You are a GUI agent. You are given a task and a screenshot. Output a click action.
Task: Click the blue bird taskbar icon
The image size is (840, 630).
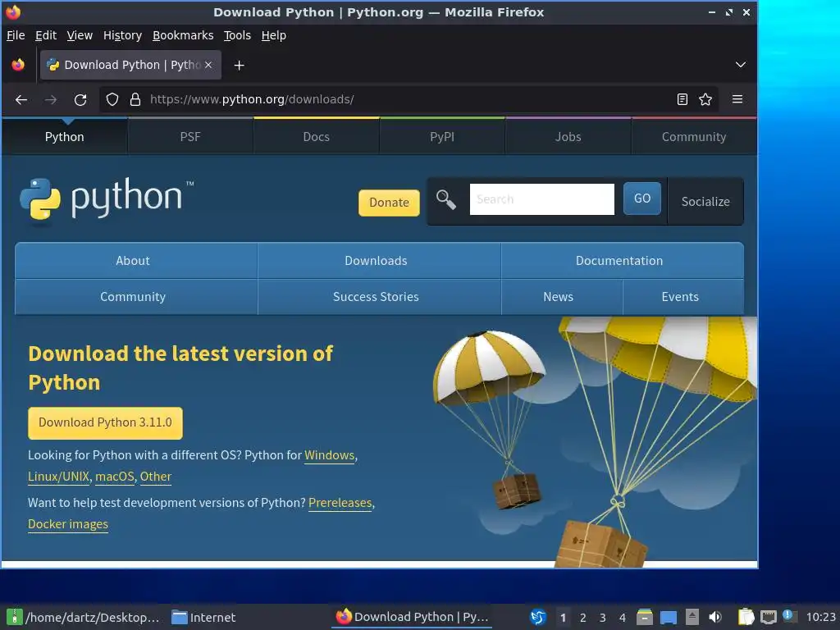pos(538,617)
